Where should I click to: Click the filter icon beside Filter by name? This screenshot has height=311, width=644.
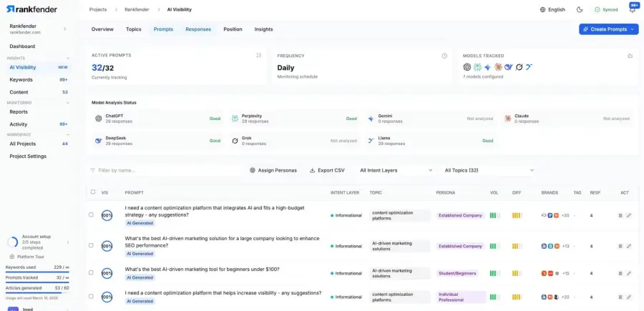click(x=92, y=170)
